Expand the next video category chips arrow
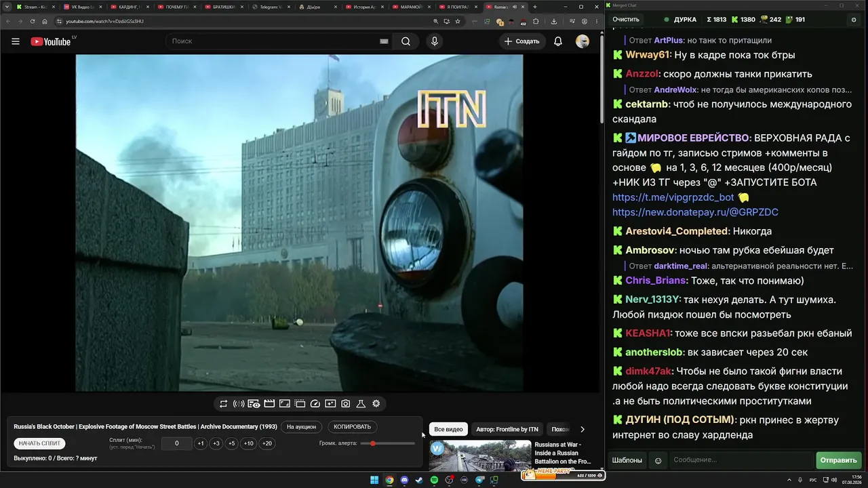The height and width of the screenshot is (488, 868). (582, 429)
